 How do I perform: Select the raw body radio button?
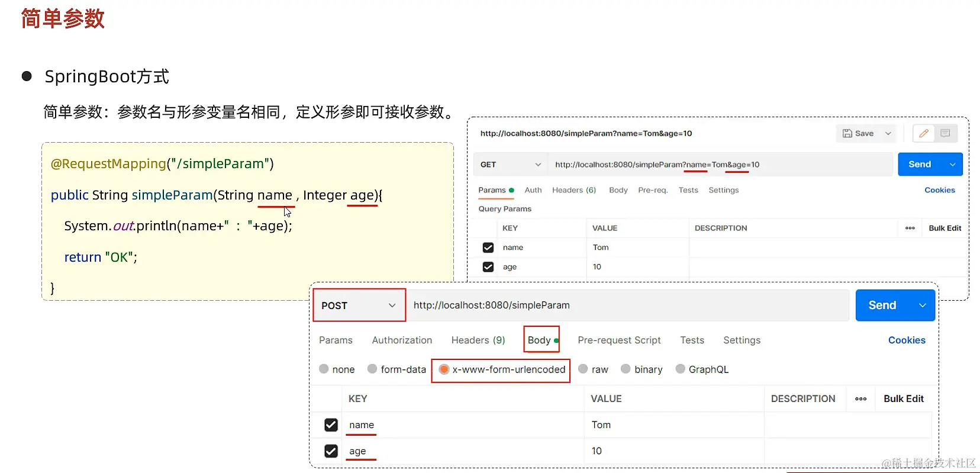(x=583, y=369)
